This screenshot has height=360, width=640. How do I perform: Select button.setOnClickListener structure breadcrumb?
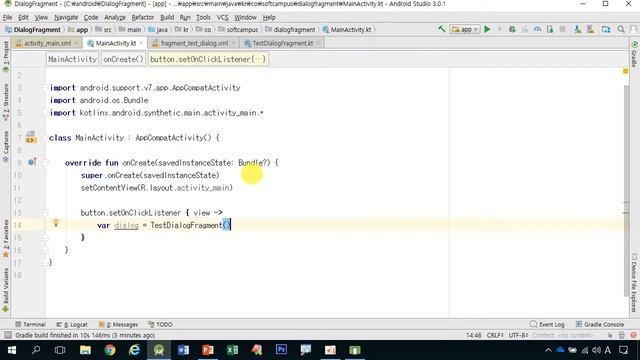pos(208,59)
